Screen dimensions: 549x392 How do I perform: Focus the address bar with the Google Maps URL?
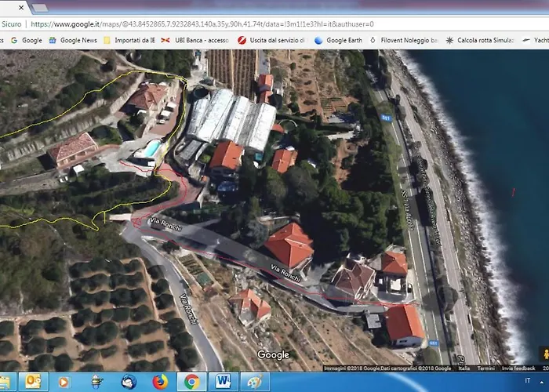point(202,24)
